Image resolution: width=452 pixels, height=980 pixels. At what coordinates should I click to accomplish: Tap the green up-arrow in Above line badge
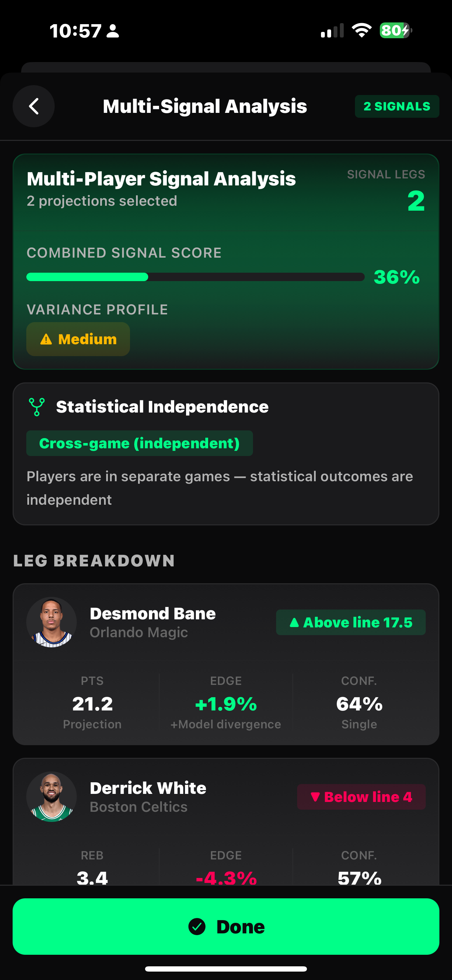pos(294,622)
